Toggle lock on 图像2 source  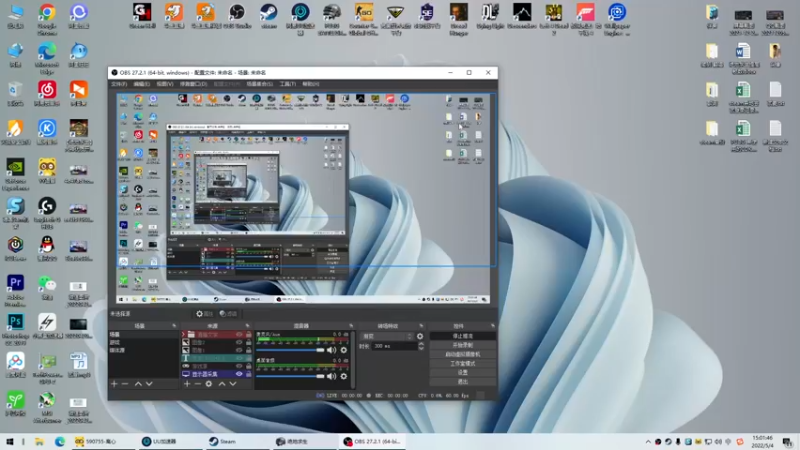tap(248, 342)
